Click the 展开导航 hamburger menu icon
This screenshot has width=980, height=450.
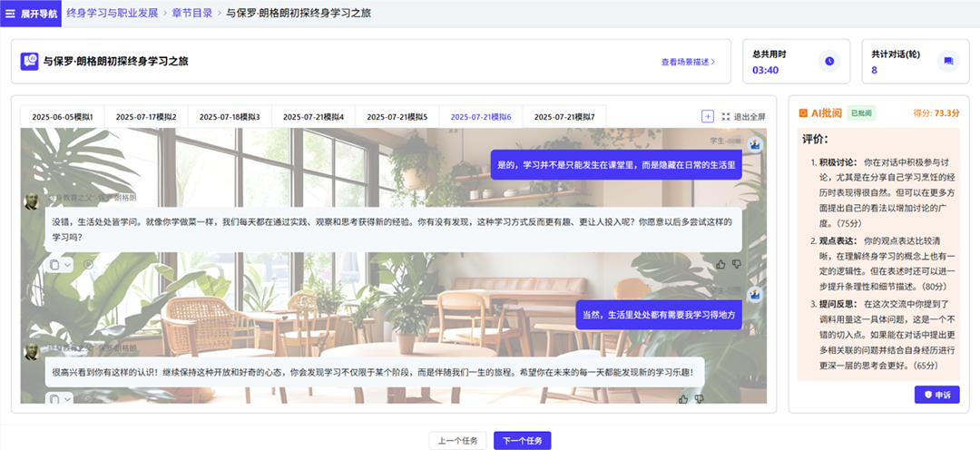pyautogui.click(x=10, y=14)
